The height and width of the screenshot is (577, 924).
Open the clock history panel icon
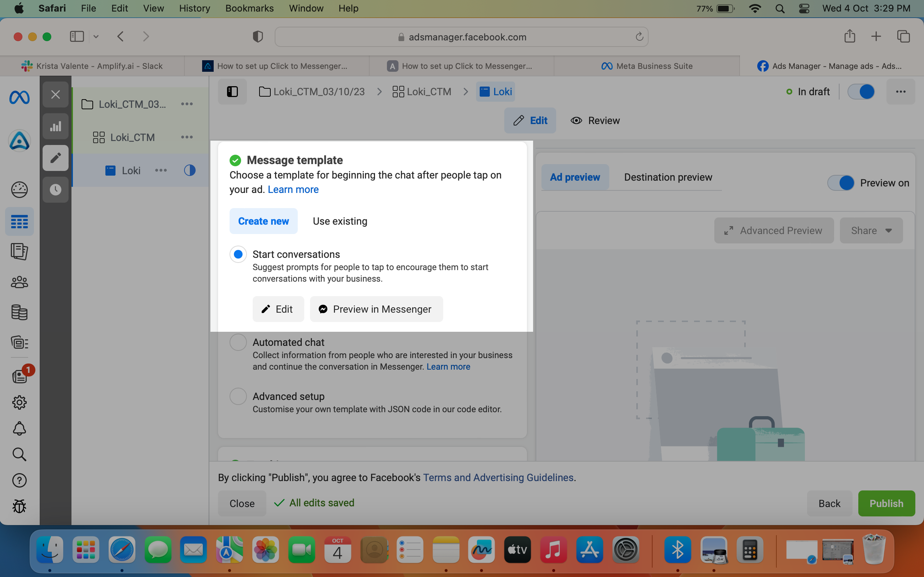(55, 189)
